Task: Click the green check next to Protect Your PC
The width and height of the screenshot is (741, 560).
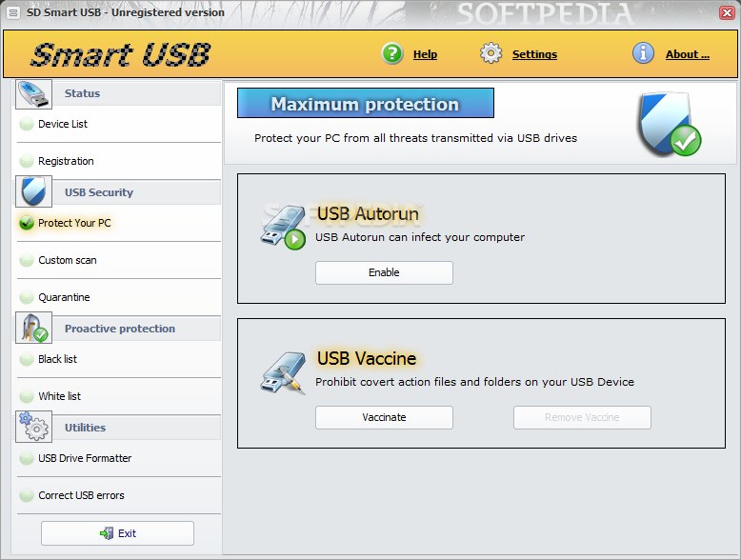Action: click(27, 223)
